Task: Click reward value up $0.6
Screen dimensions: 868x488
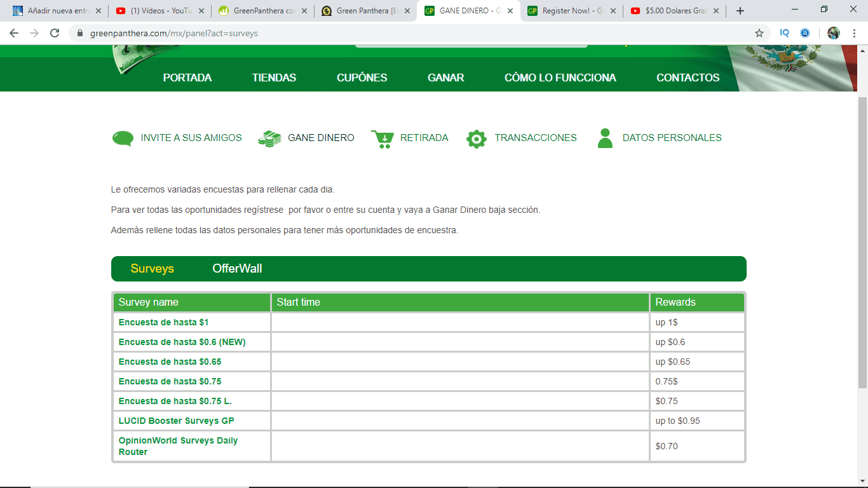Action: 670,342
